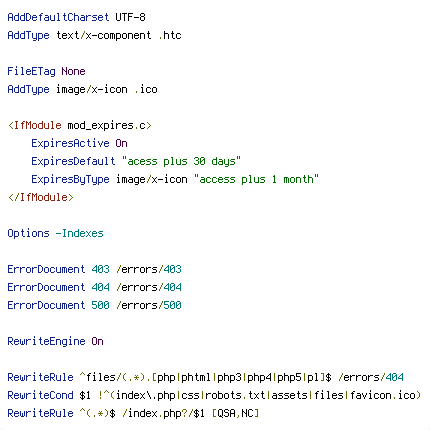This screenshot has width=430, height=430.
Task: Click the .ico file extension
Action: (x=146, y=89)
